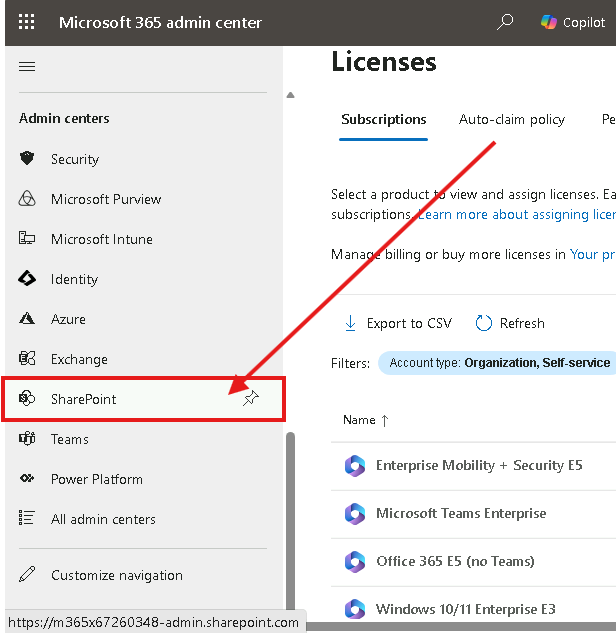Sort by Name column arrow
The image size is (616, 633).
(385, 421)
